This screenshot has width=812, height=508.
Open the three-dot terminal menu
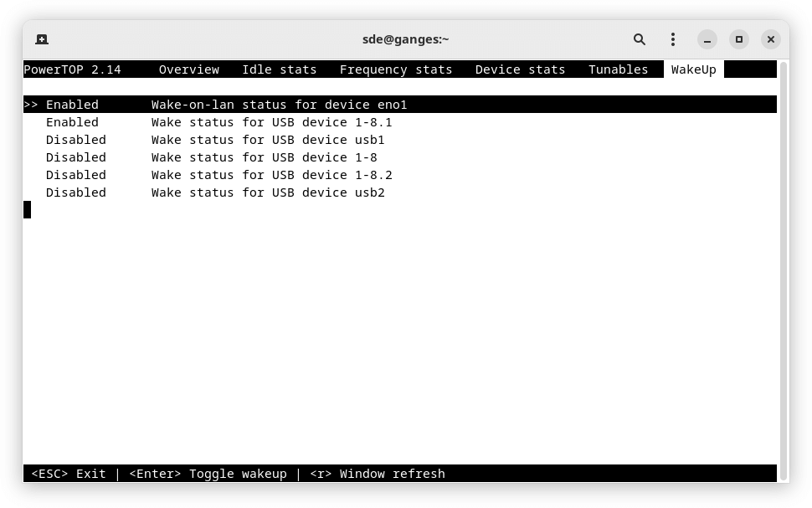pyautogui.click(x=673, y=39)
